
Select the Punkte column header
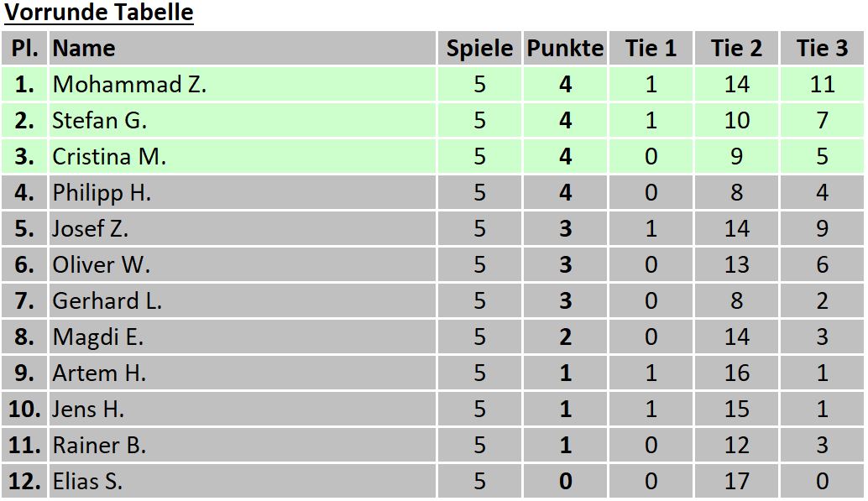(565, 49)
